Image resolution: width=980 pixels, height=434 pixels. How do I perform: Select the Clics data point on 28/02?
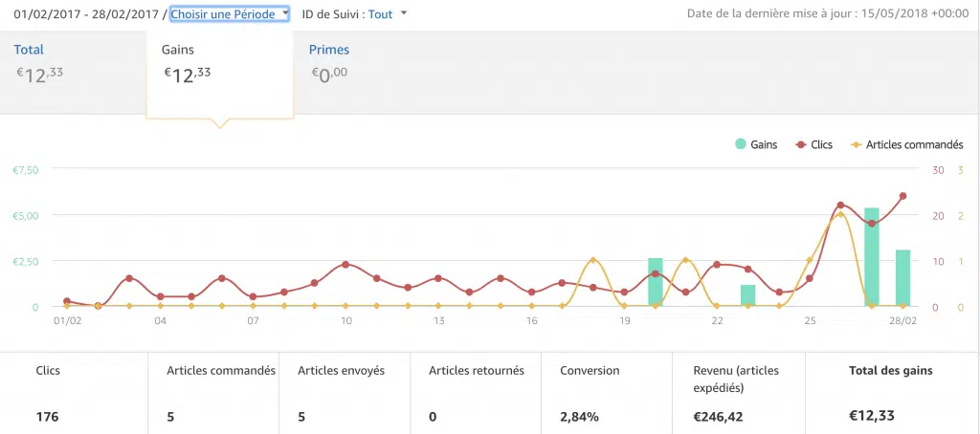[x=902, y=196]
